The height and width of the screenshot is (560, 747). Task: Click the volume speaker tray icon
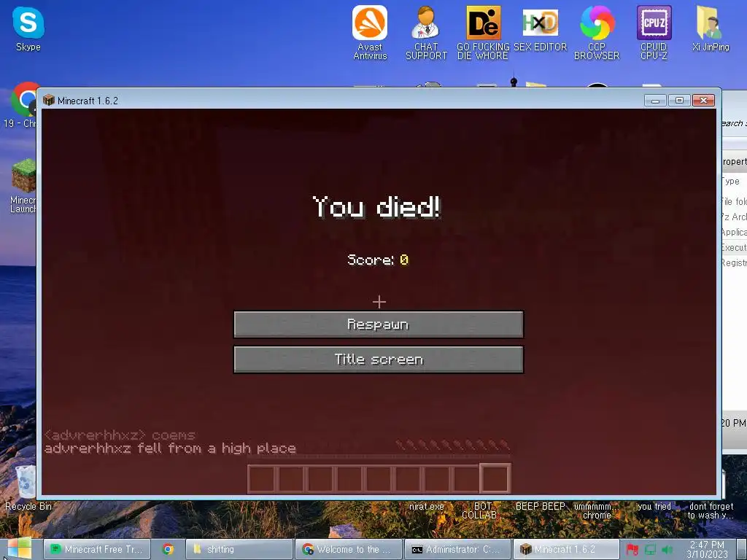(x=667, y=550)
